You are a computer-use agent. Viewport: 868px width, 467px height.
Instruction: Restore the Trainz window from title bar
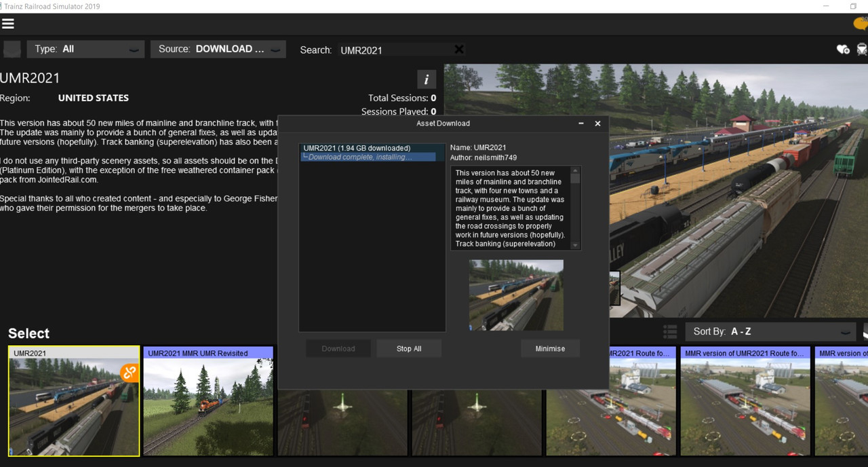click(x=853, y=6)
